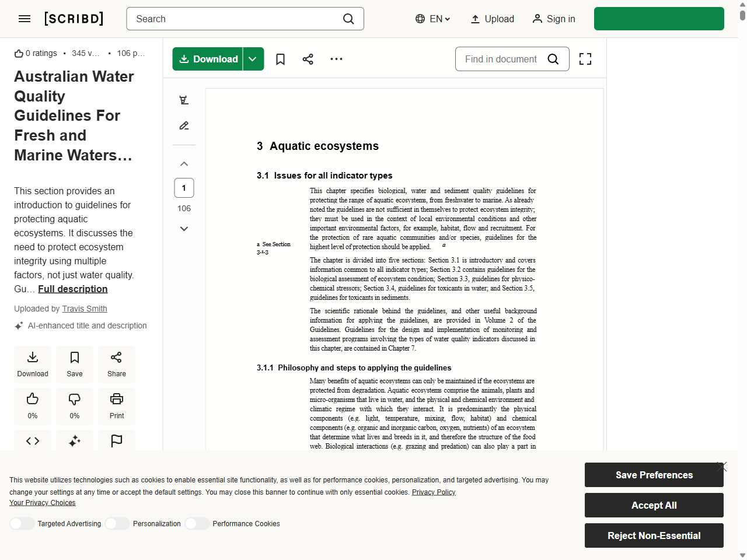Viewport: 747px width, 560px height.
Task: Click the bookmark icon in document toolbar
Action: coord(280,59)
